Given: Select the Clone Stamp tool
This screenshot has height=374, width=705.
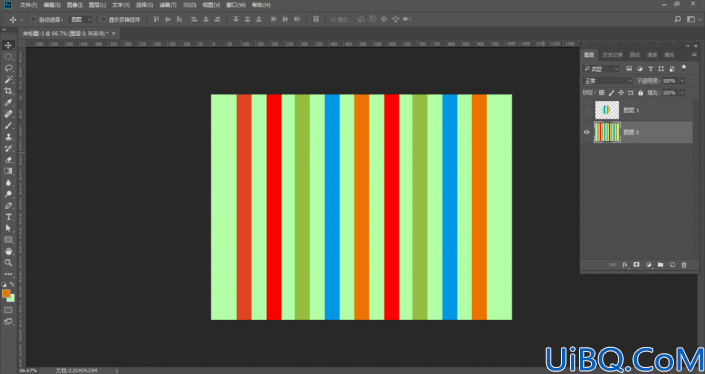Looking at the screenshot, I should point(8,137).
